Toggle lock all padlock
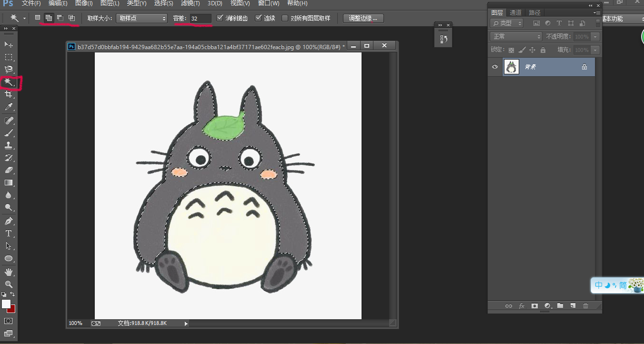Screen dimensions: 644x344 [x=543, y=50]
